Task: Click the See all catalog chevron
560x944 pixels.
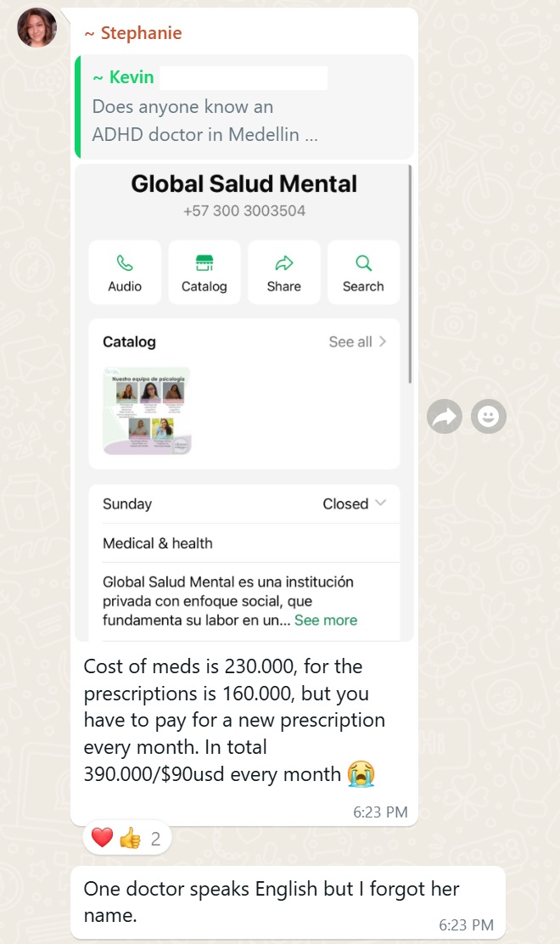Action: pos(383,341)
